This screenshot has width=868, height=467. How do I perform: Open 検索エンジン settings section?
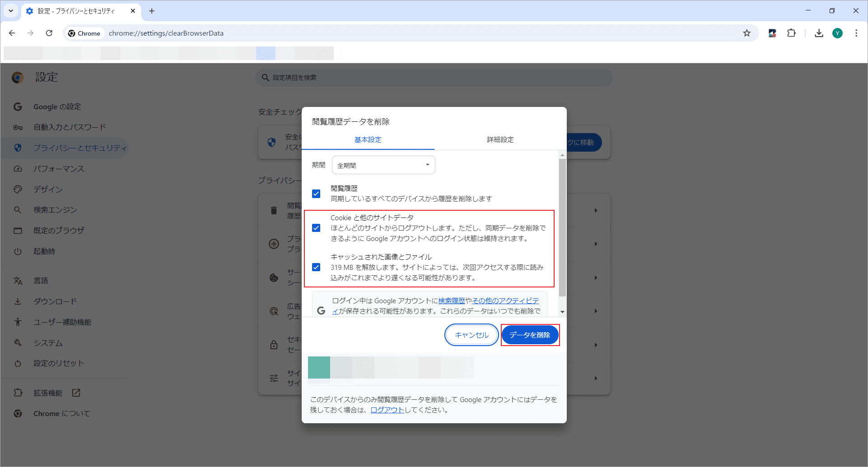[x=55, y=210]
